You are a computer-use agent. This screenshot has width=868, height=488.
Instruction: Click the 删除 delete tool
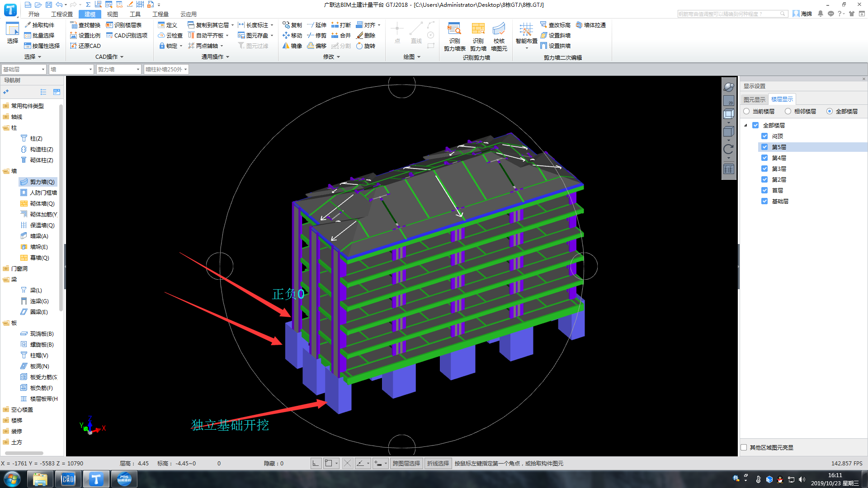click(365, 35)
